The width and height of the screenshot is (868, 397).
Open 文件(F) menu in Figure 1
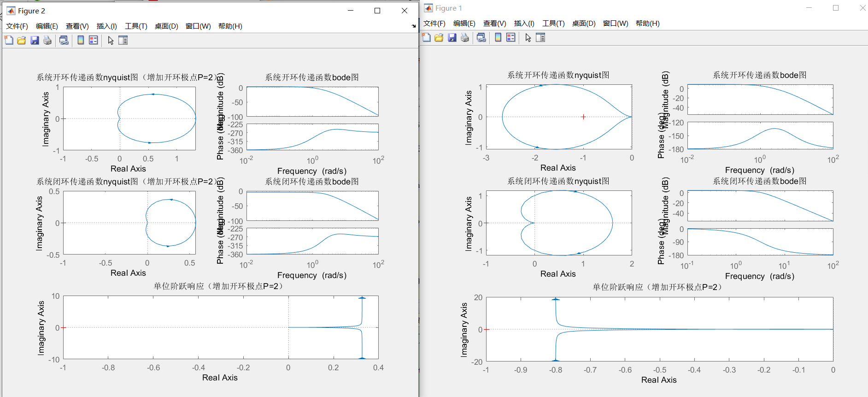[434, 24]
